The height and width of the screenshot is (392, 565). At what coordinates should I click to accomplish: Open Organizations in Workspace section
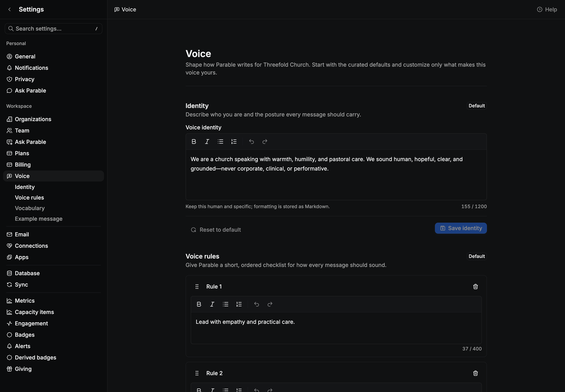pyautogui.click(x=53, y=119)
